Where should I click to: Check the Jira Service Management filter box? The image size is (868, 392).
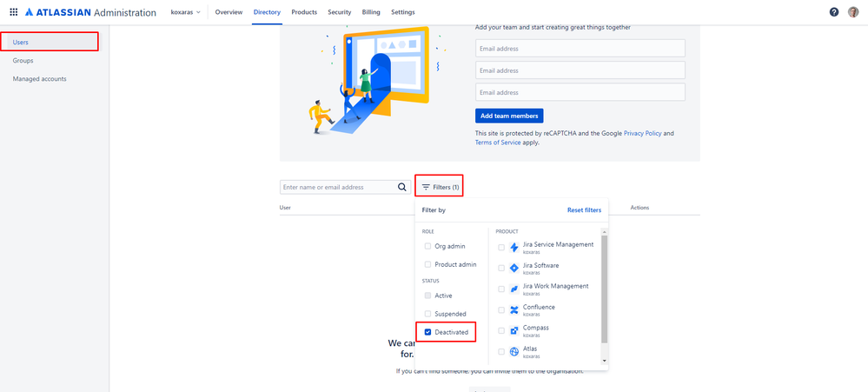(x=501, y=248)
